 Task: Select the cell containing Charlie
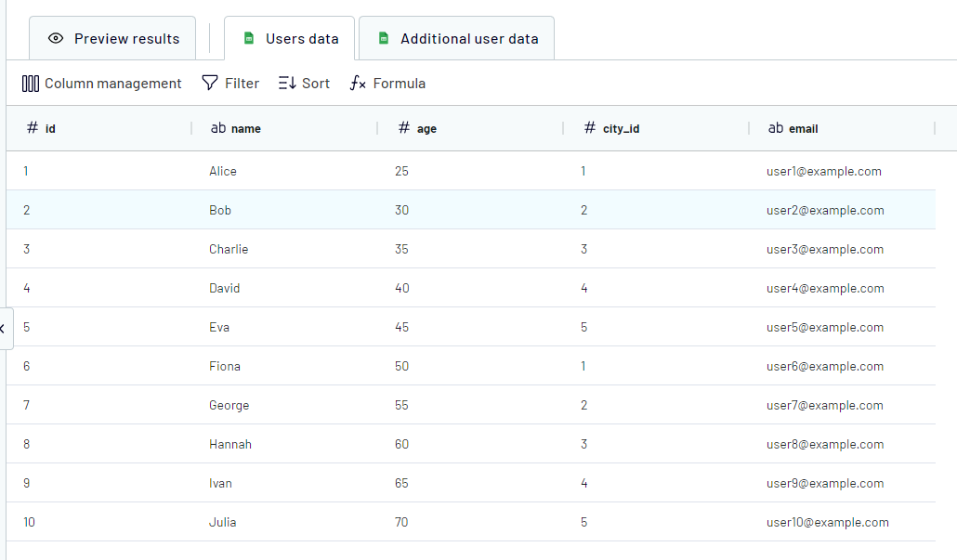click(229, 250)
